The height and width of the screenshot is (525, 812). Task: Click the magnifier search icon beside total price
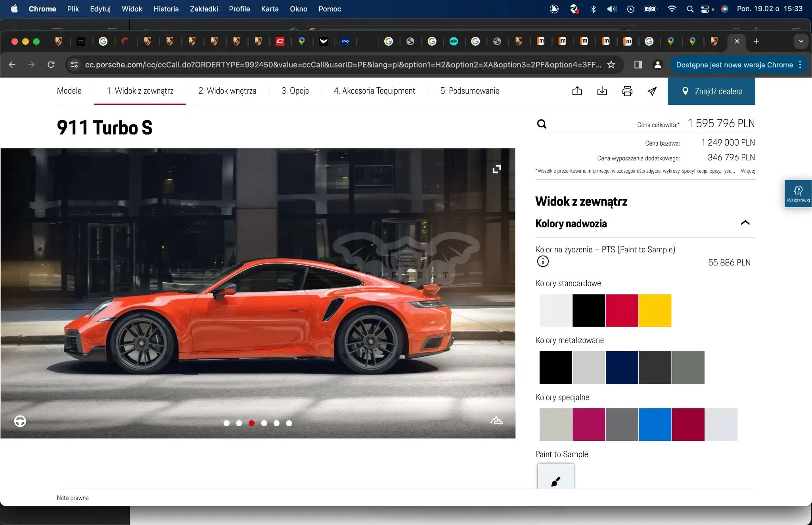(x=542, y=124)
